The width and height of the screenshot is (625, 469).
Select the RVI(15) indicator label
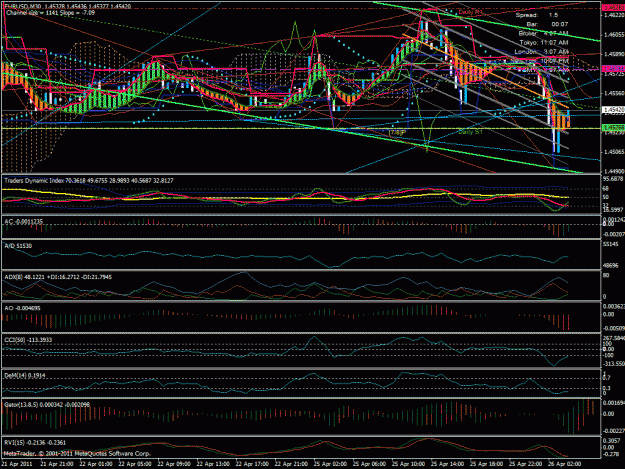tap(35, 442)
